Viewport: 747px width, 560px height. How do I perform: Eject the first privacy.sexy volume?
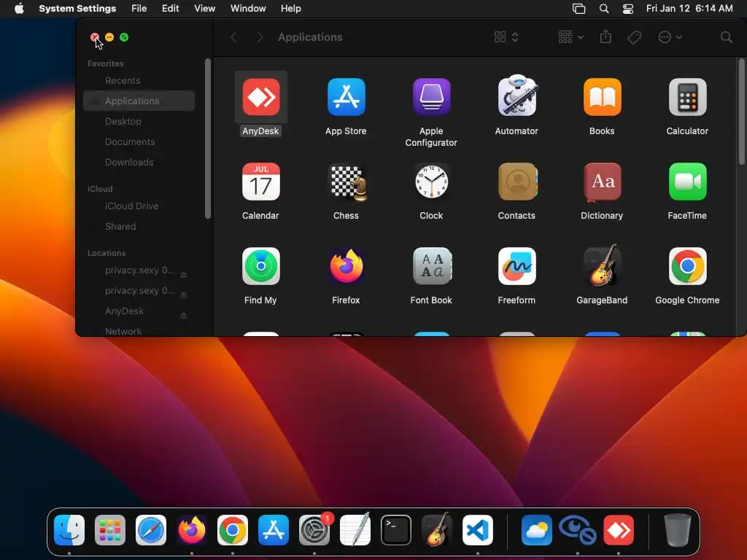click(183, 274)
